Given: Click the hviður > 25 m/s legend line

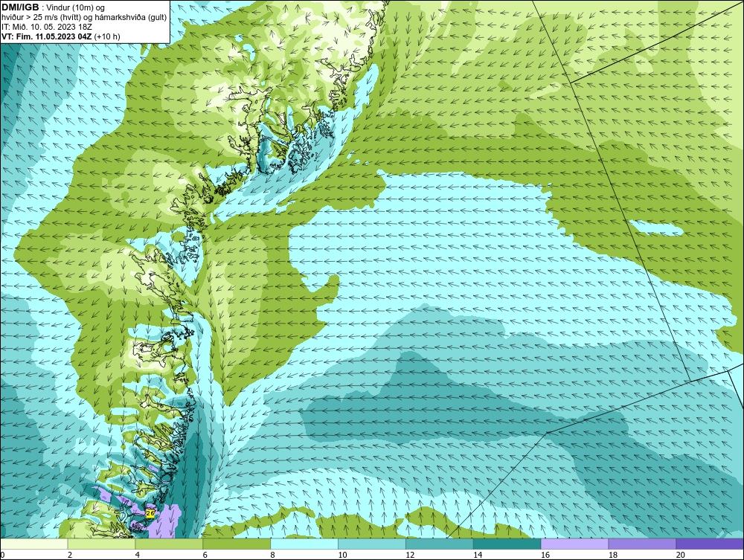Looking at the screenshot, I should click(x=84, y=18).
